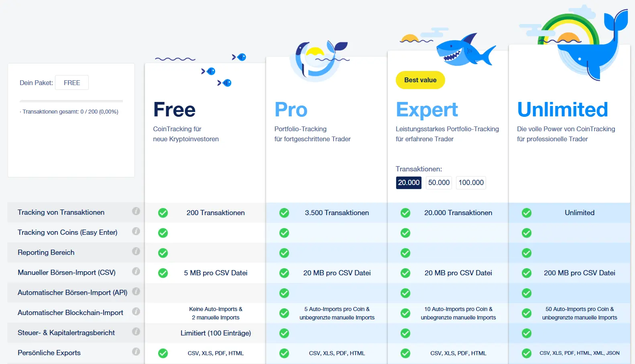Click 'Keine Auto-Imports & 2 manuelle Imports' cell

pyautogui.click(x=216, y=313)
